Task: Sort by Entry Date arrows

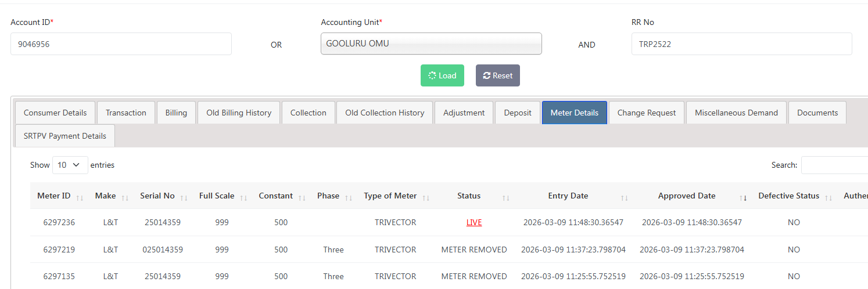Action: click(x=624, y=197)
